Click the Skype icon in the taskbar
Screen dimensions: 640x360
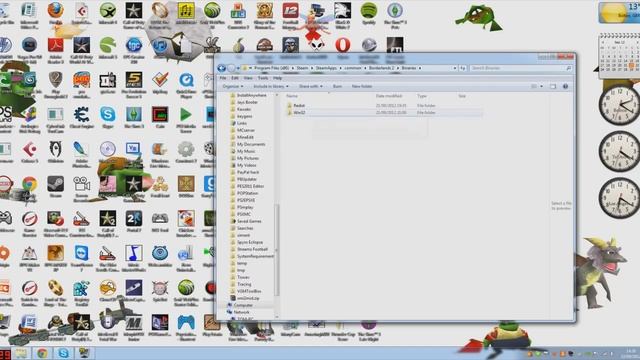tap(63, 353)
